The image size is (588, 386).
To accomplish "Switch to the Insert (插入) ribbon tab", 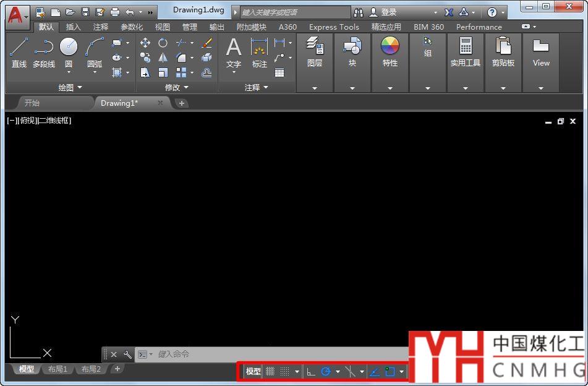I will point(73,27).
